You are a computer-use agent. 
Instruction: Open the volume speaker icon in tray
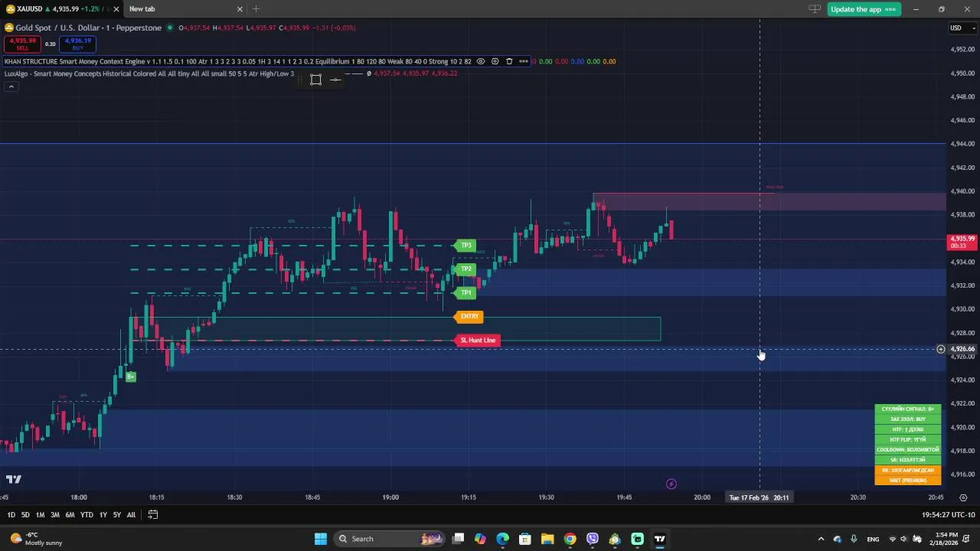904,539
